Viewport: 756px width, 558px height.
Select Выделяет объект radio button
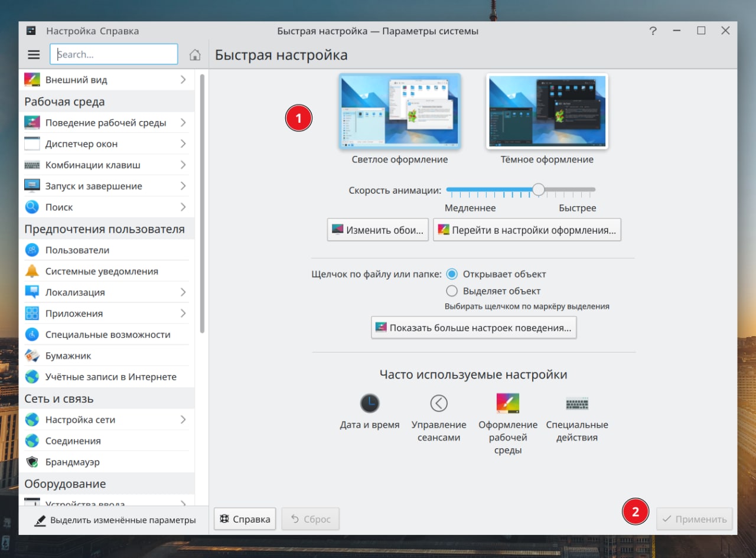[x=452, y=291]
